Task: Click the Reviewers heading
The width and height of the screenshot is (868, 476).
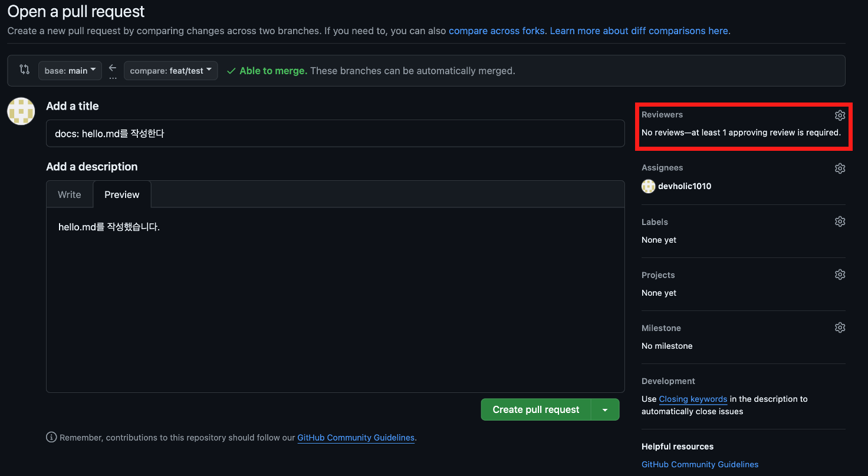Action: pyautogui.click(x=662, y=114)
